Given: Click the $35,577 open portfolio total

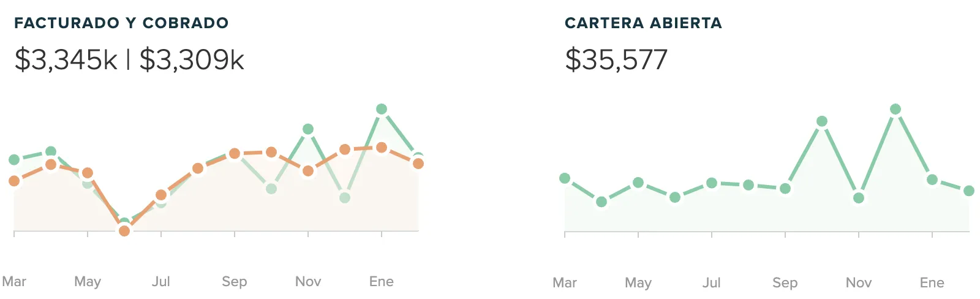Looking at the screenshot, I should 616,60.
